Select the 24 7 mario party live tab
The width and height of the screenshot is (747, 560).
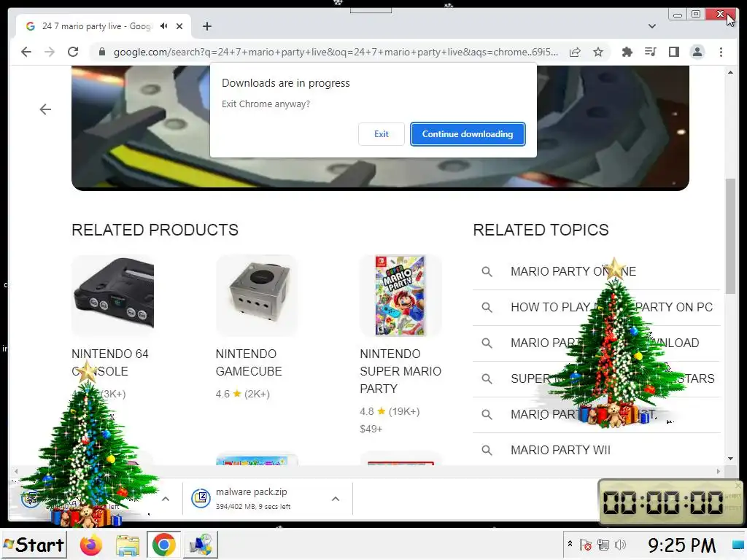pos(97,26)
